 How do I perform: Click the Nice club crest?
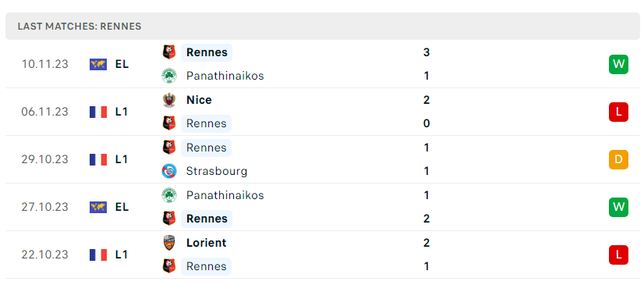(x=169, y=100)
